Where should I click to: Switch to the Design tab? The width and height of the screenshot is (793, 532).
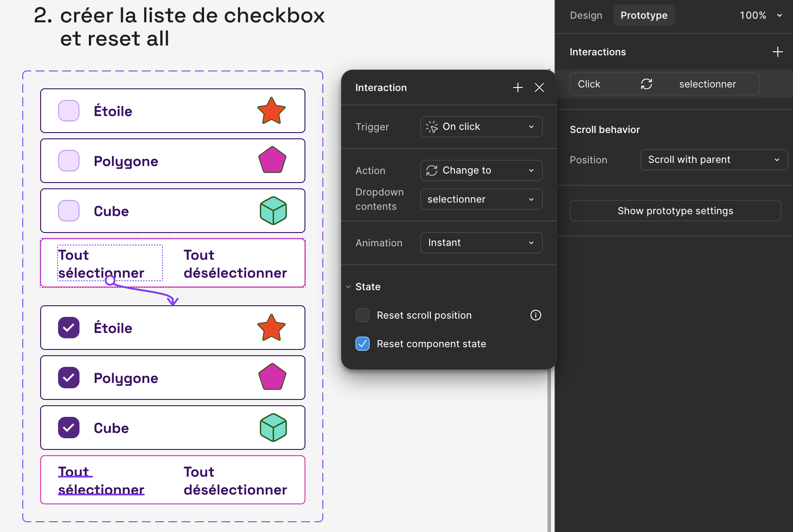(x=586, y=15)
